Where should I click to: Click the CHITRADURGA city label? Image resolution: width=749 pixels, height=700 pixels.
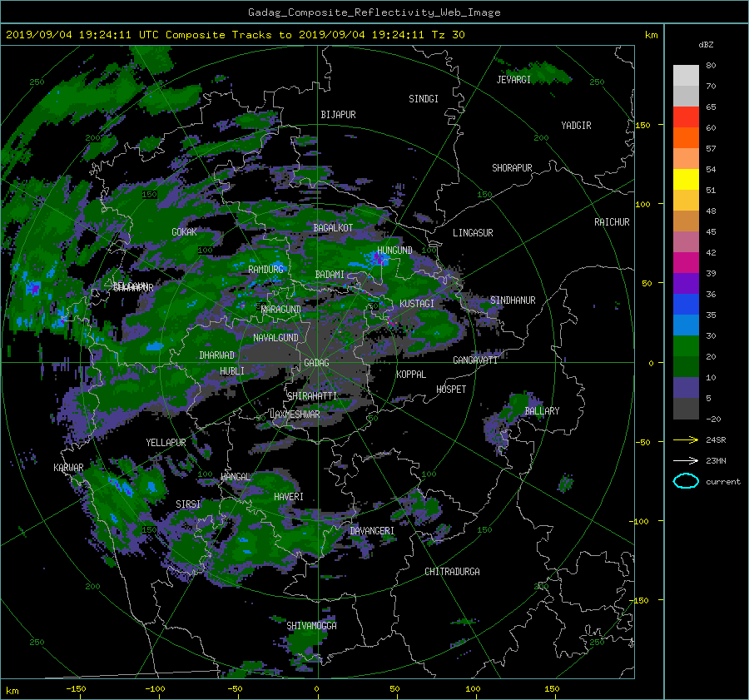pyautogui.click(x=453, y=572)
